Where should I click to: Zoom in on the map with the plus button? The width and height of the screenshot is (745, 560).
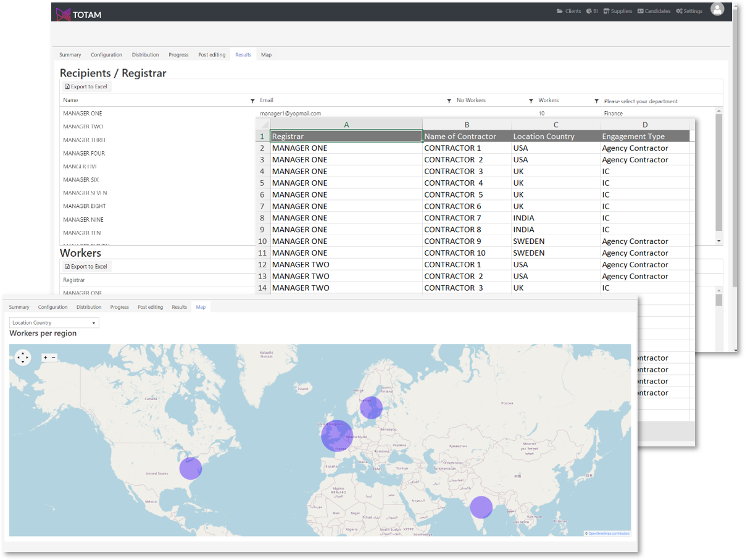(x=45, y=357)
